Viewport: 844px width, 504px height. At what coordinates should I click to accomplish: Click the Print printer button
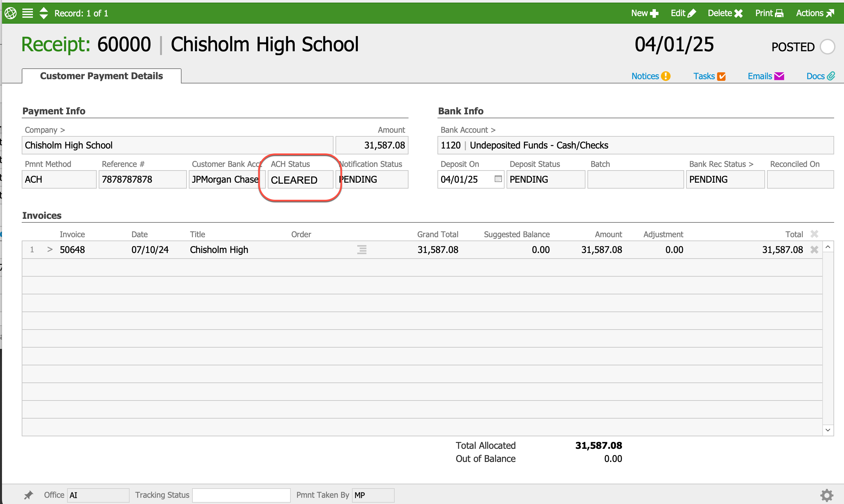[769, 13]
